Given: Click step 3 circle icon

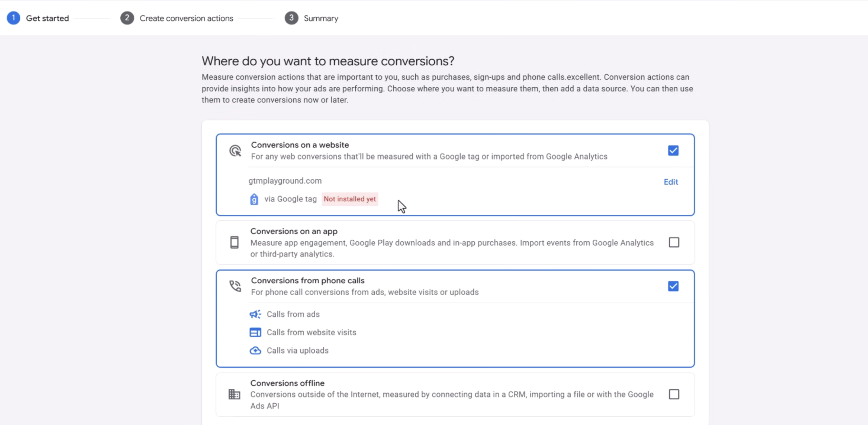Looking at the screenshot, I should click(291, 18).
